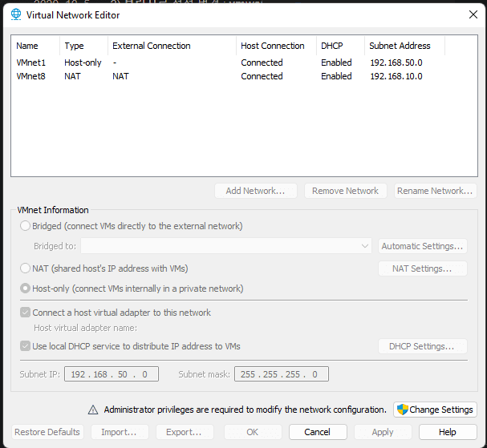Viewport: 487px width, 448px height.
Task: Open Help for the network editor
Action: tap(447, 432)
